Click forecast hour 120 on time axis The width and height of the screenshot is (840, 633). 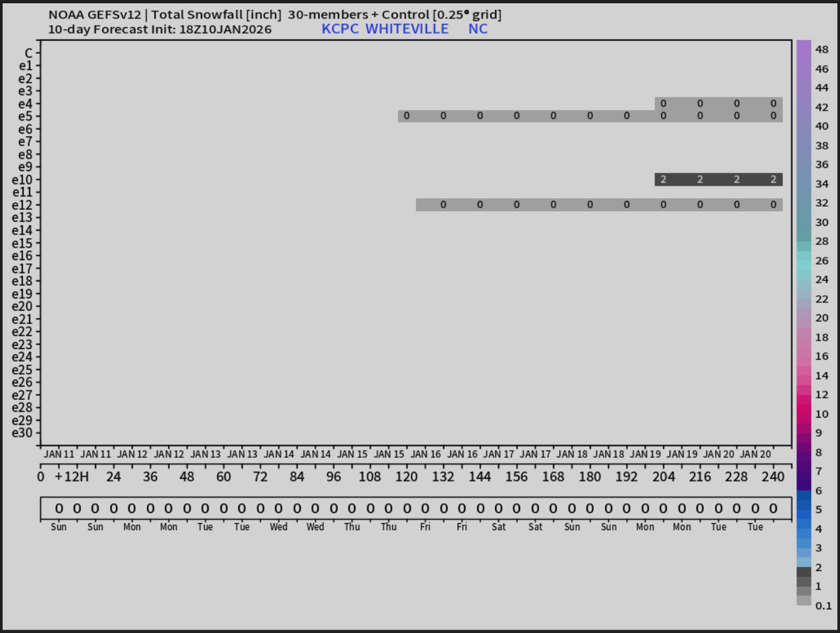coord(406,476)
